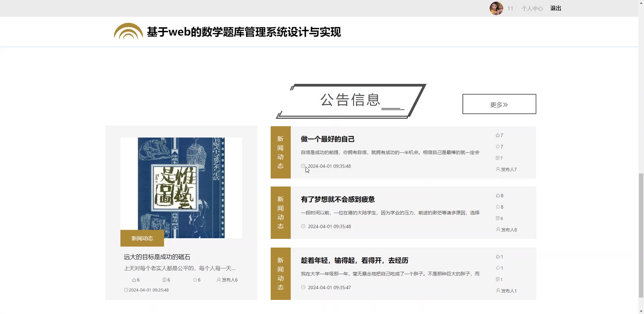Click clock icon on 趁着年轻 article
Image resolution: width=644 pixels, height=314 pixels.
tap(303, 287)
